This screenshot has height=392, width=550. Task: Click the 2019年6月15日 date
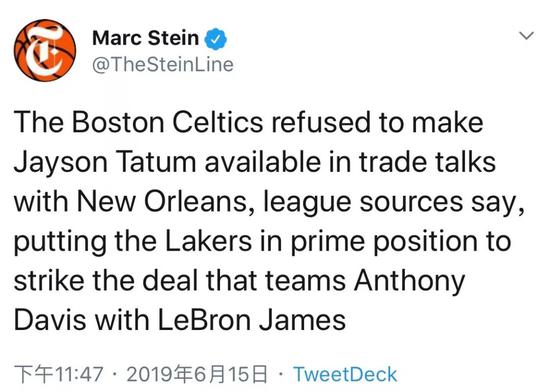point(197,374)
